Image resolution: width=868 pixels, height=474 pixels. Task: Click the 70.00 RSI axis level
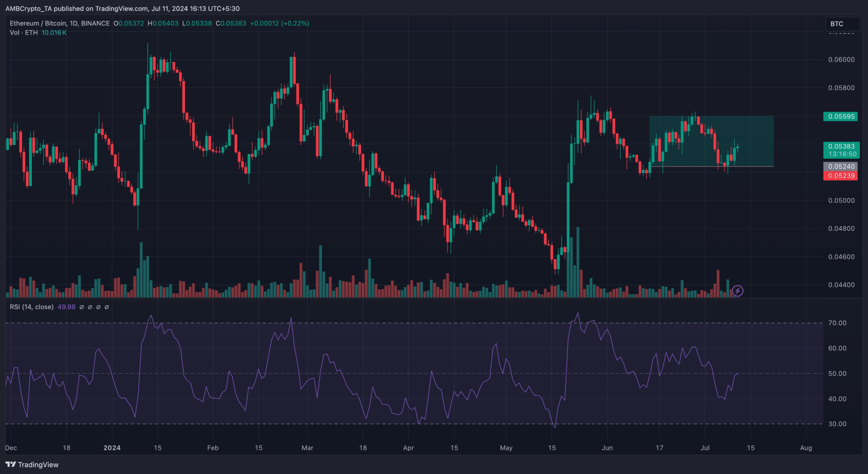point(837,323)
